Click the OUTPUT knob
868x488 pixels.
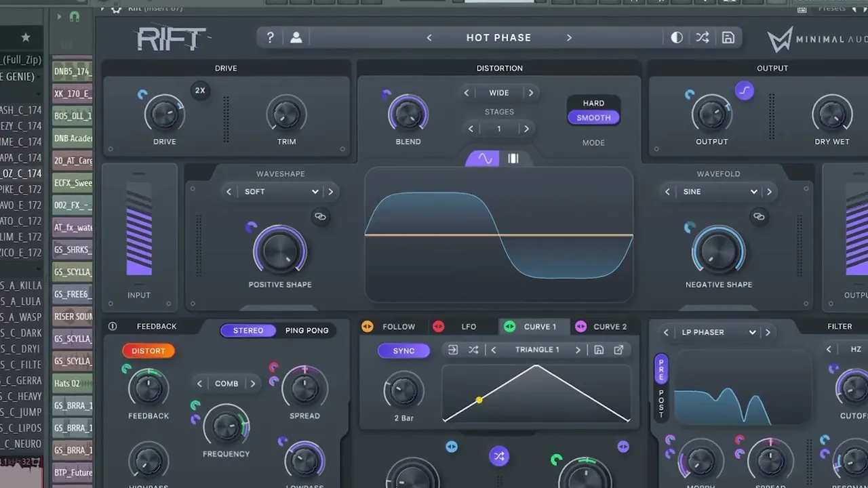coord(711,115)
